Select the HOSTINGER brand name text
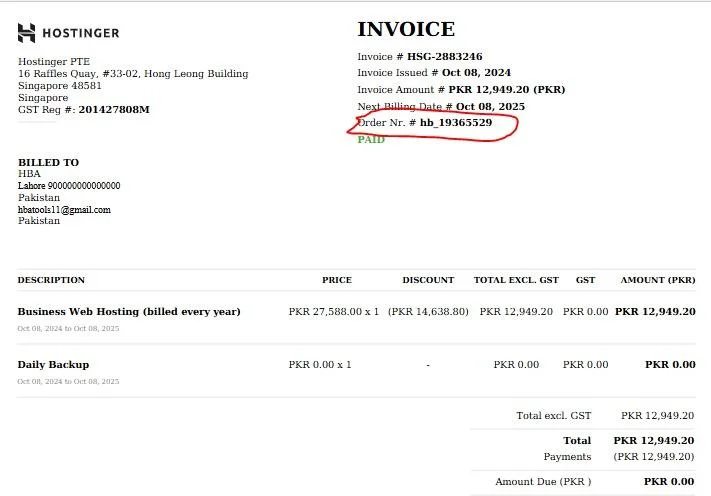Image resolution: width=711 pixels, height=496 pixels. [x=81, y=33]
